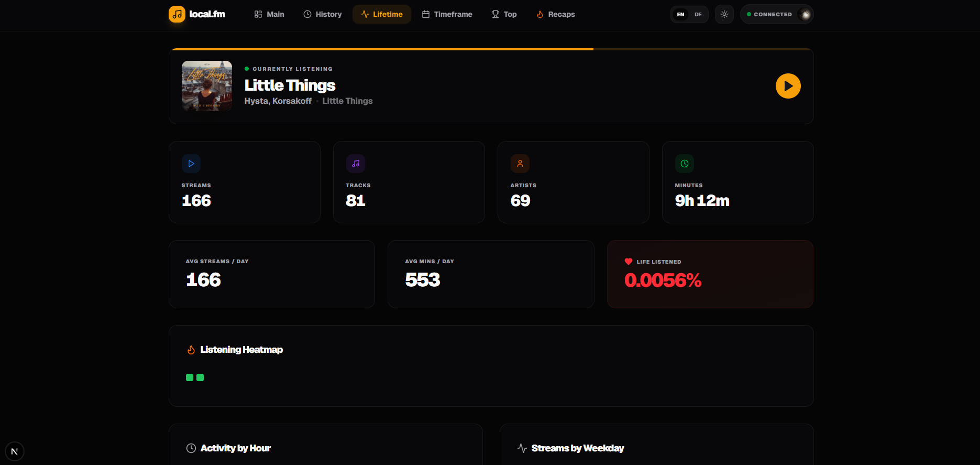Switch language to DE
The image size is (980, 465).
coord(698,14)
